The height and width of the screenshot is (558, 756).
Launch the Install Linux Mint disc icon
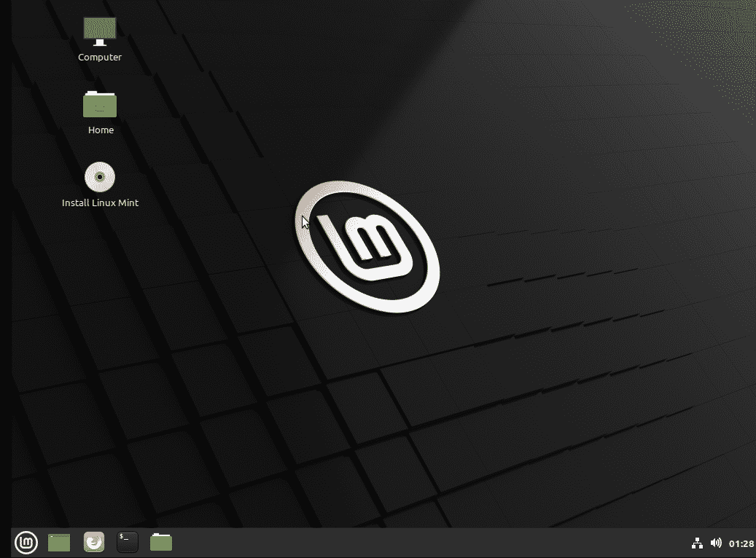(x=99, y=176)
